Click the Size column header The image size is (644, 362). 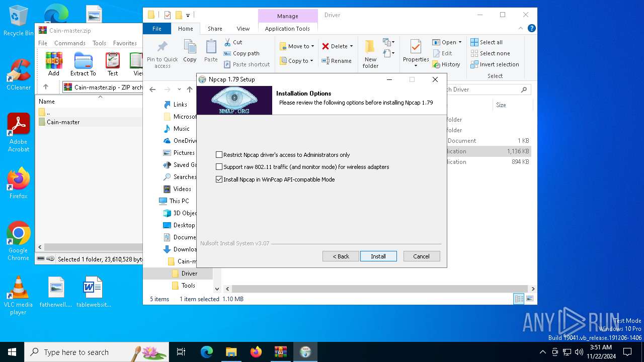(511, 105)
